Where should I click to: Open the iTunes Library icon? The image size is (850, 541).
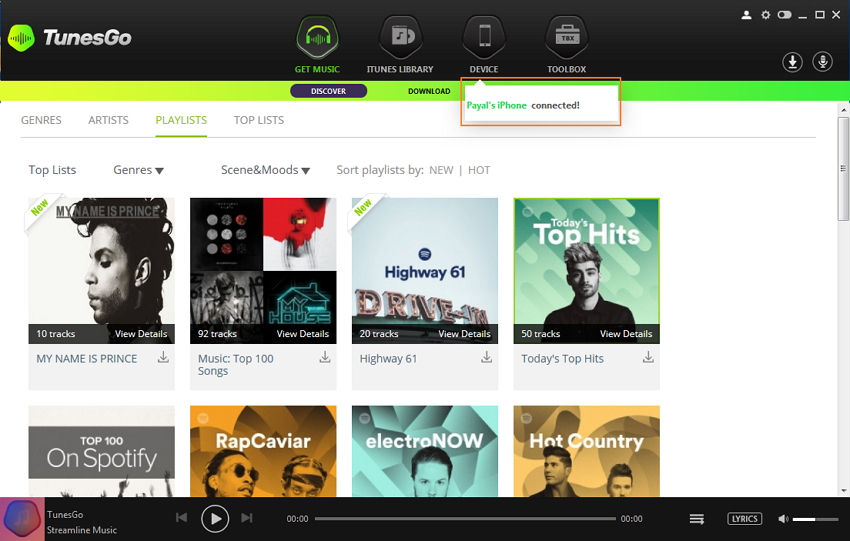[x=400, y=39]
